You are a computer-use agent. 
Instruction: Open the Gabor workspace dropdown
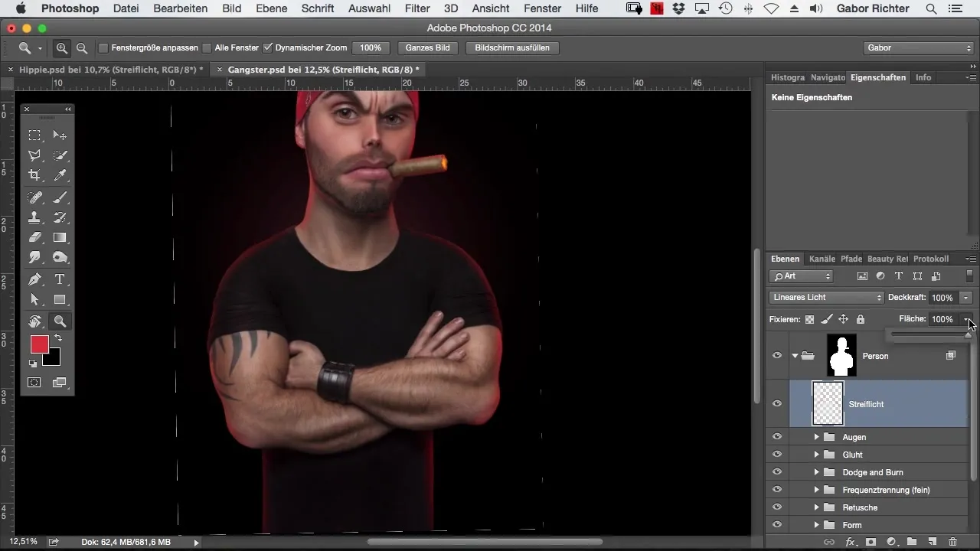coord(917,47)
